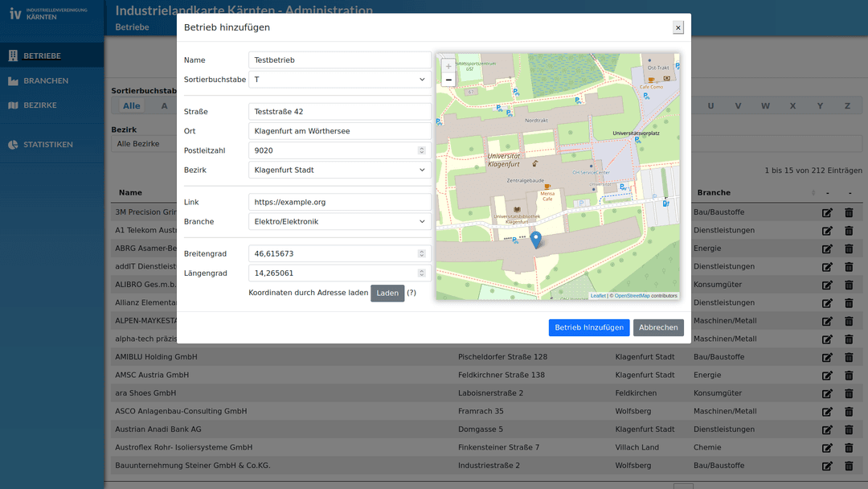This screenshot has height=489, width=868.
Task: Adjust Postleitzahl with the spinner arrows
Action: (x=421, y=150)
